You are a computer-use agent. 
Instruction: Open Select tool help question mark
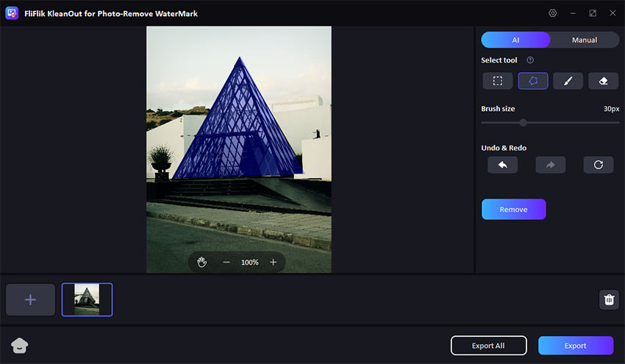point(530,60)
